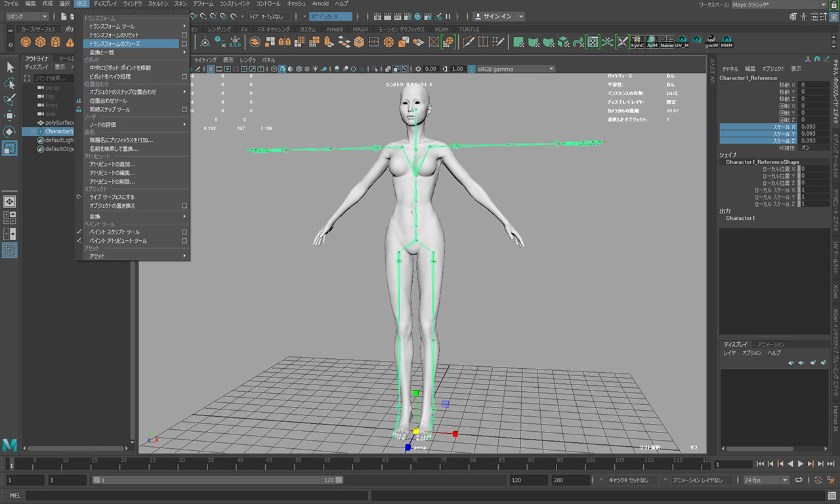Switch to the アニメーション layer tab
Viewport: 840px width, 504px height.
[x=770, y=344]
